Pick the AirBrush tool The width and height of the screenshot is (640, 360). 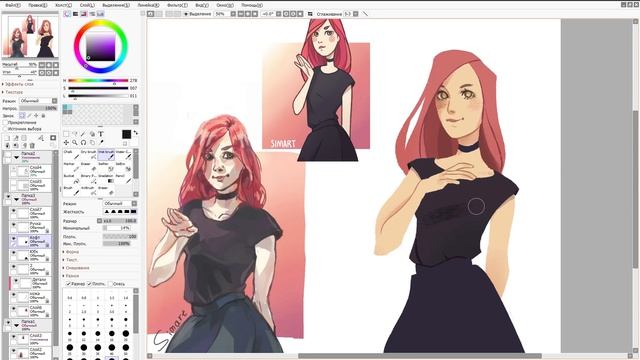pos(89,191)
